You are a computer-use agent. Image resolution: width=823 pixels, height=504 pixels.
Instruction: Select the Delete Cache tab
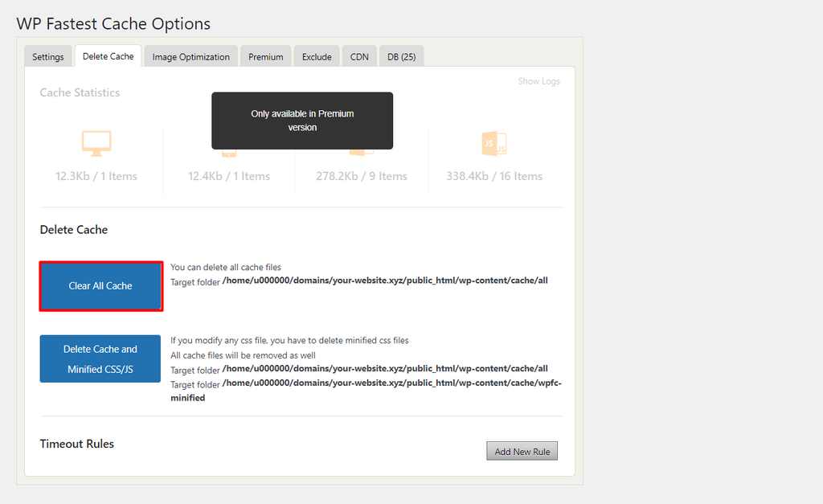pos(108,55)
